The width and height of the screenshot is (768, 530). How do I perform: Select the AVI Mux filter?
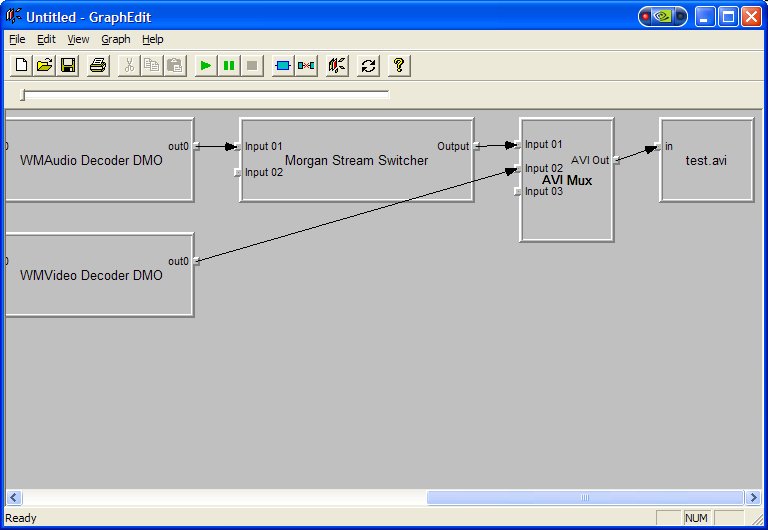[567, 180]
